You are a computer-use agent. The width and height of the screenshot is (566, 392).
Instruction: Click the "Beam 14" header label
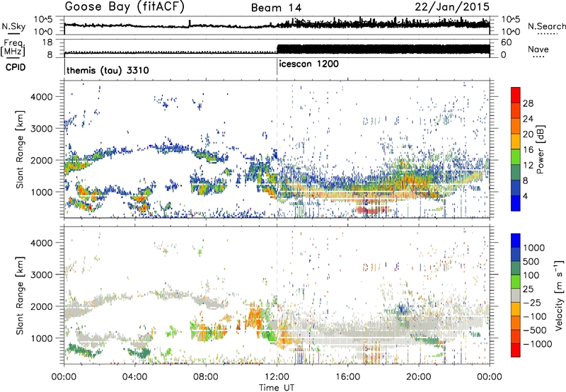pos(276,8)
